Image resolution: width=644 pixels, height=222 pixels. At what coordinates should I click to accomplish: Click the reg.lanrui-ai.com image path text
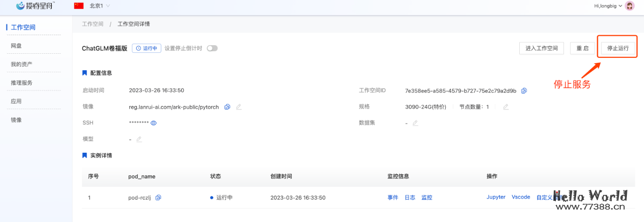point(174,107)
